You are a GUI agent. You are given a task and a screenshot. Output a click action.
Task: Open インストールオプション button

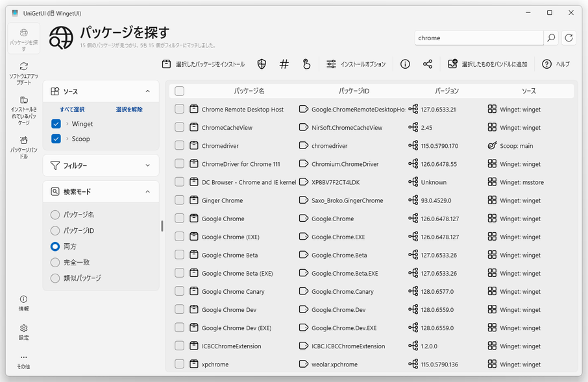pos(356,64)
